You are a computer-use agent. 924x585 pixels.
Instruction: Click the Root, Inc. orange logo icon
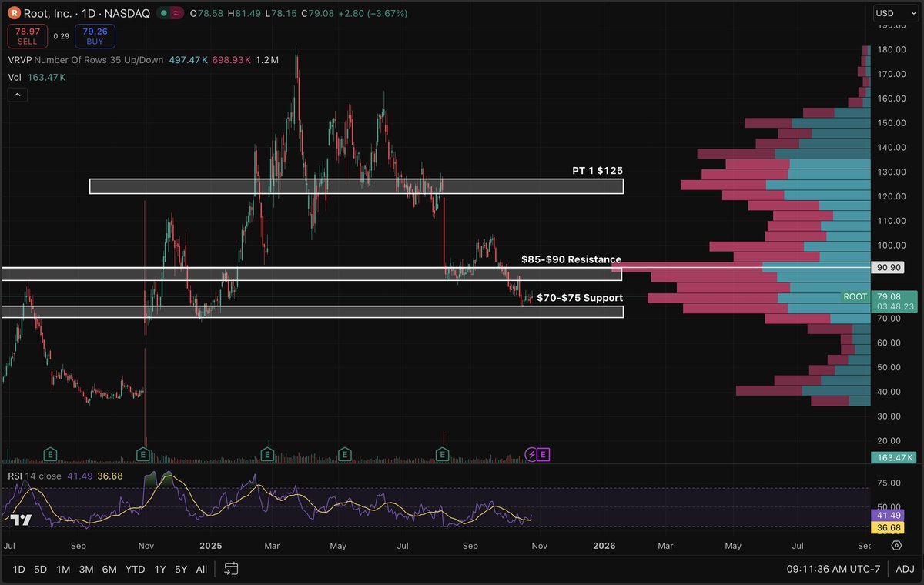(14, 13)
